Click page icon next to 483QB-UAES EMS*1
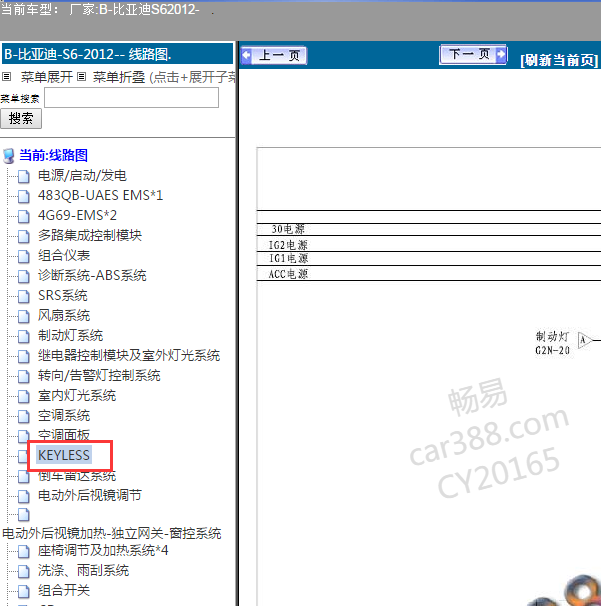This screenshot has height=606, width=601. click(x=24, y=196)
